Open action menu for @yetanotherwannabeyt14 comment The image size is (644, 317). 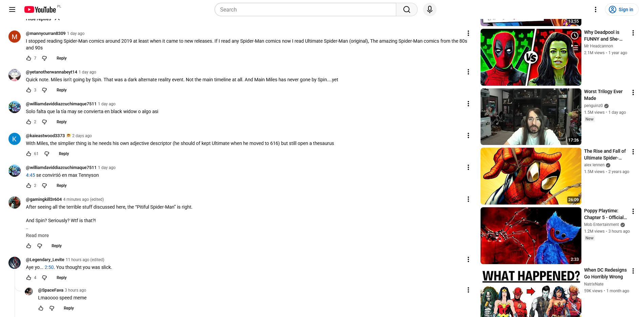coord(468,72)
